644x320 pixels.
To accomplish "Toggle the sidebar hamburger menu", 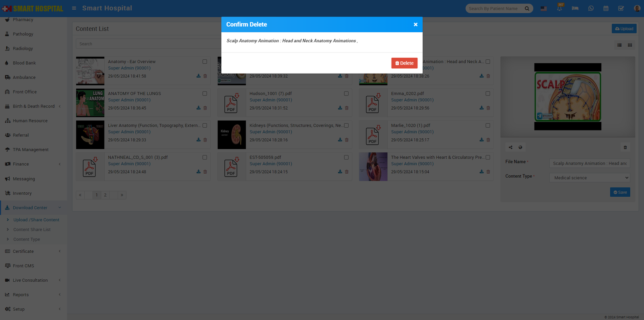I will [74, 8].
